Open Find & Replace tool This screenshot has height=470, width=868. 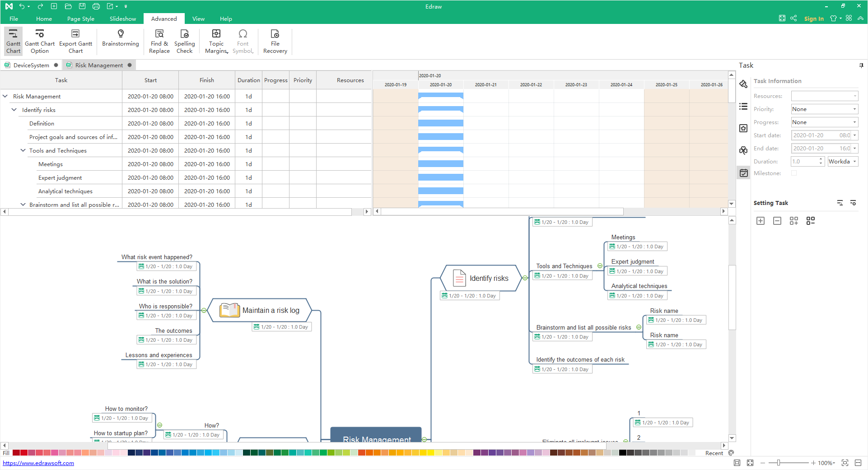[x=159, y=42]
